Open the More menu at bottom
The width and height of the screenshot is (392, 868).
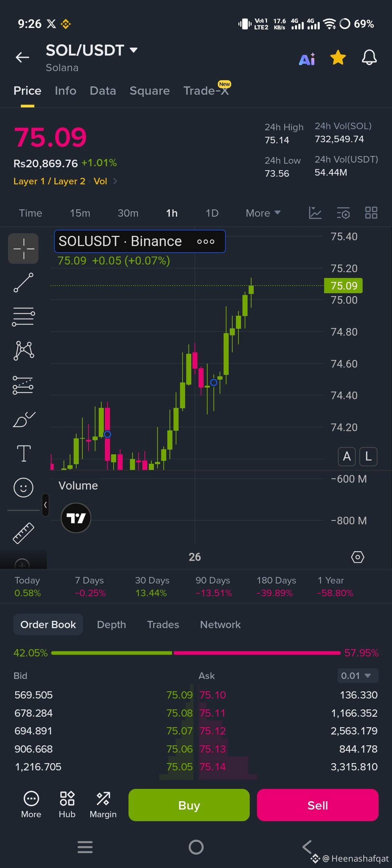point(31,804)
